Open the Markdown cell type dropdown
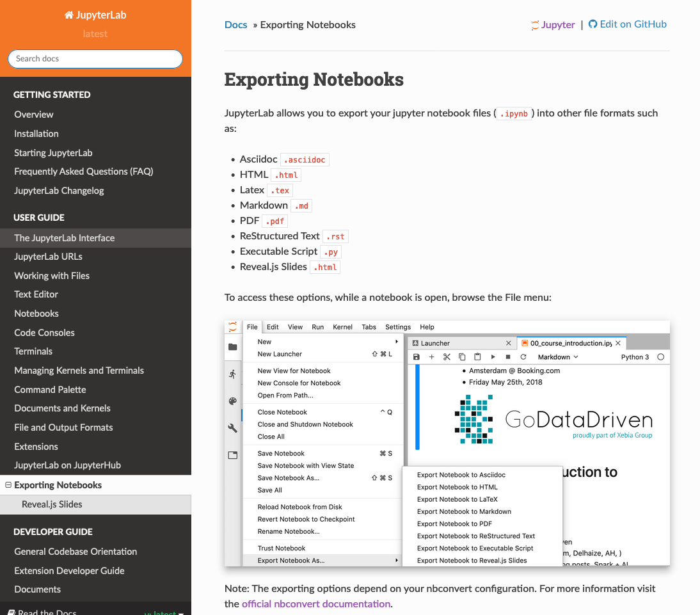700x615 pixels. click(x=557, y=357)
